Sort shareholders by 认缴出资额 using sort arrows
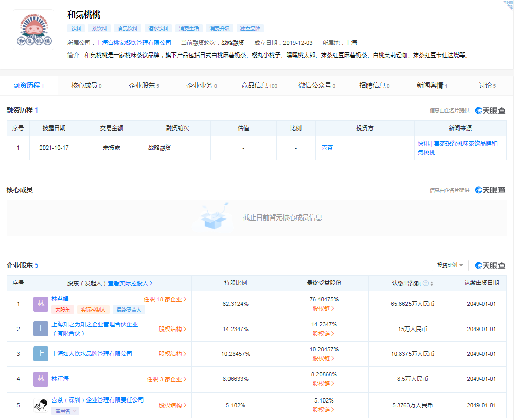Viewport: 514px width, 420px height. [432, 284]
